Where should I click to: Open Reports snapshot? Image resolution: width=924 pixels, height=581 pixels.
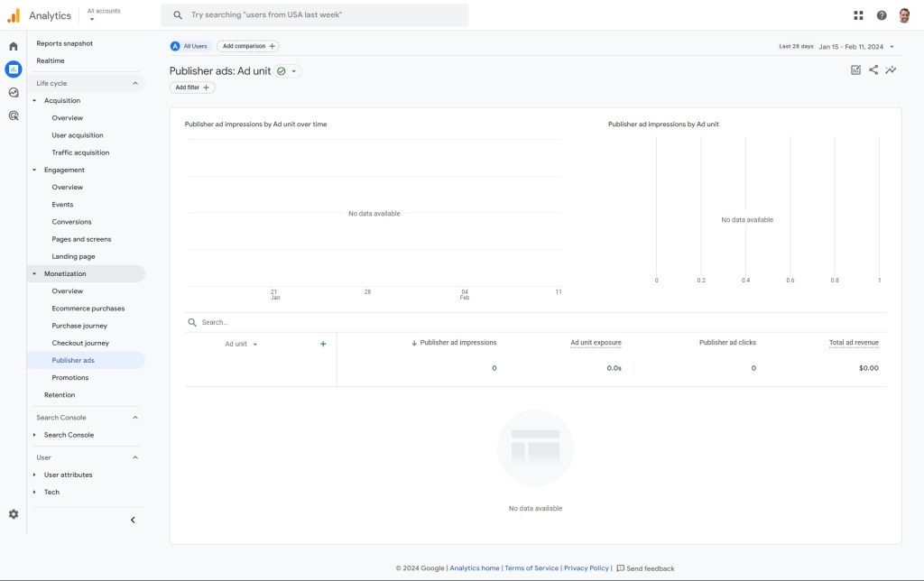point(64,43)
